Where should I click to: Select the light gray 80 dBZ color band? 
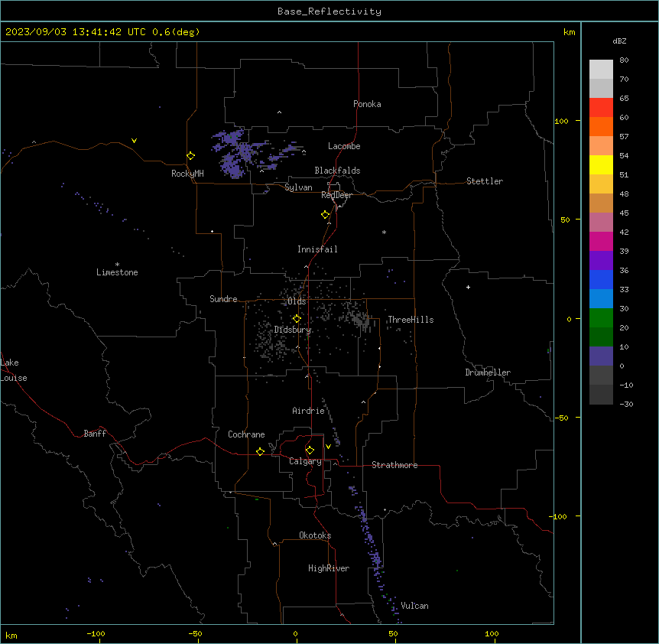(x=601, y=70)
